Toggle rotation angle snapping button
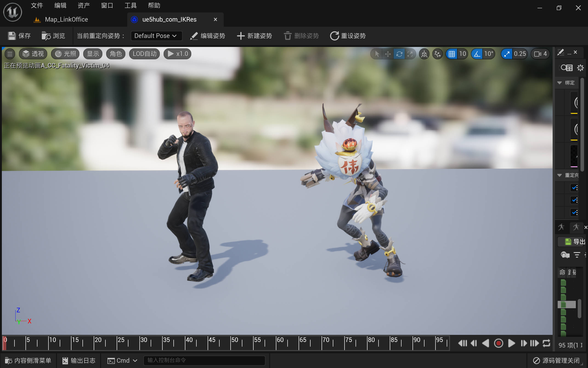This screenshot has height=368, width=588. tap(477, 54)
